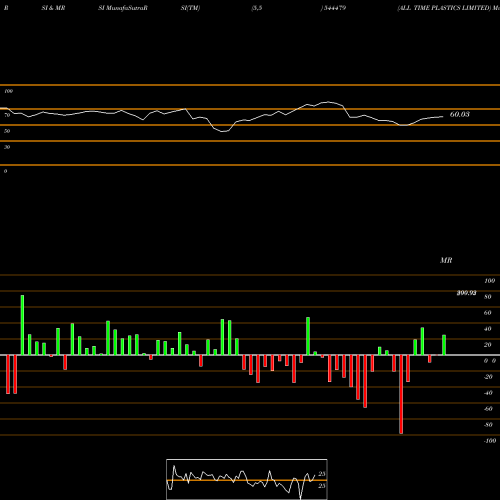The image size is (500, 500).
Task: Open the mini overview chart at bottom
Action: pyautogui.click(x=247, y=479)
